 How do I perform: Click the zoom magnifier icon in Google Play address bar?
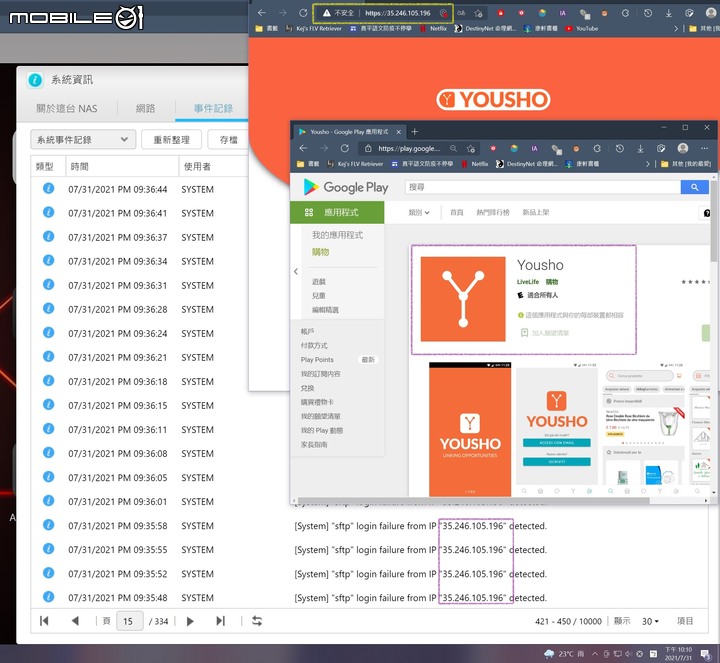(453, 148)
